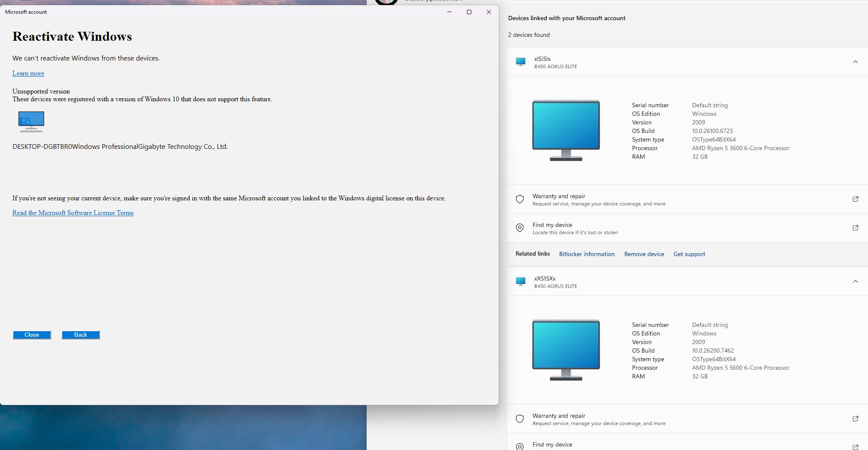Click the bottom Find my device location pin icon
Image resolution: width=868 pixels, height=450 pixels.
(x=520, y=447)
